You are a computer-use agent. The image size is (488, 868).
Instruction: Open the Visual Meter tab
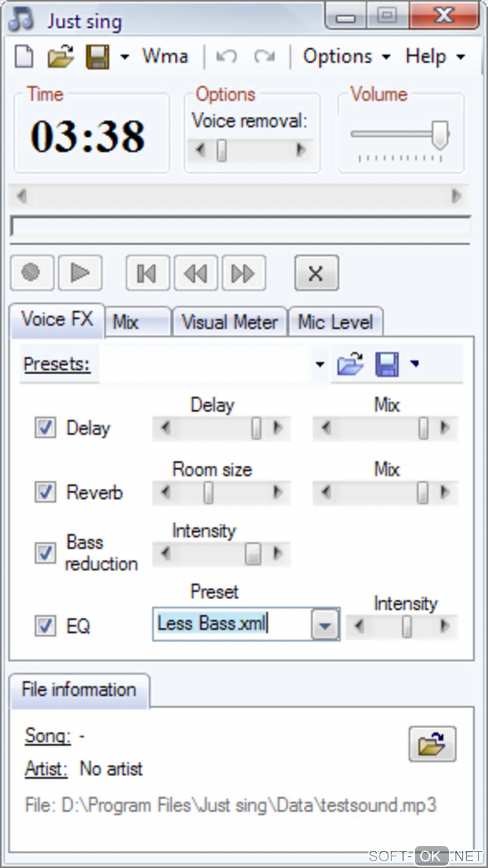(x=230, y=322)
